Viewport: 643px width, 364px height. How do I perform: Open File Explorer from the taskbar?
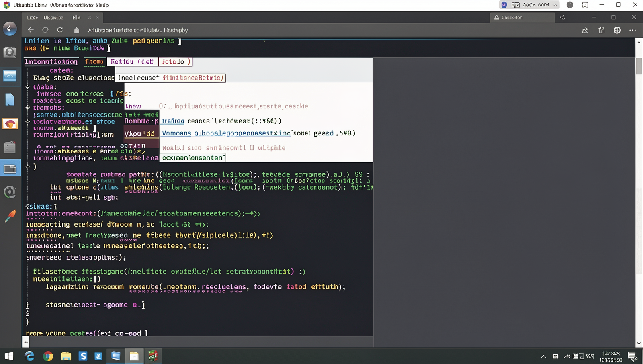(66, 356)
